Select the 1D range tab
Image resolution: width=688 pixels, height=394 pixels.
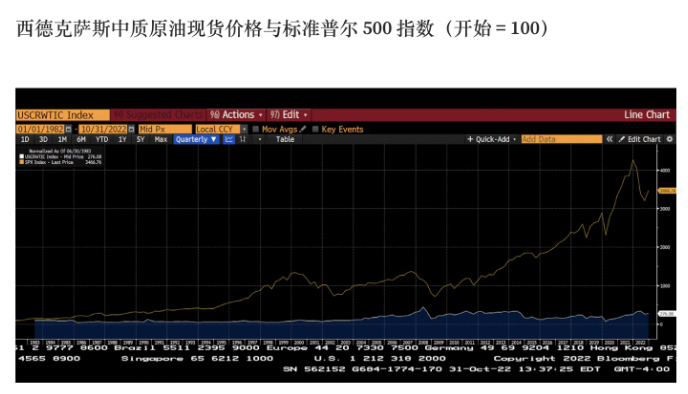click(x=25, y=140)
